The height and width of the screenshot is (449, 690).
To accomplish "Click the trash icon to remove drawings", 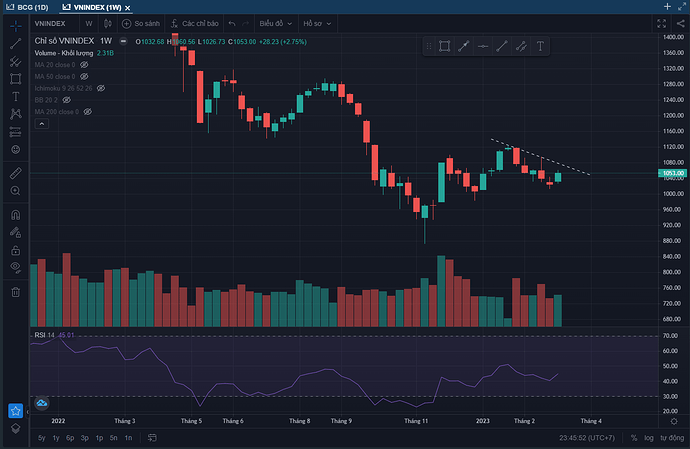I will [x=15, y=292].
